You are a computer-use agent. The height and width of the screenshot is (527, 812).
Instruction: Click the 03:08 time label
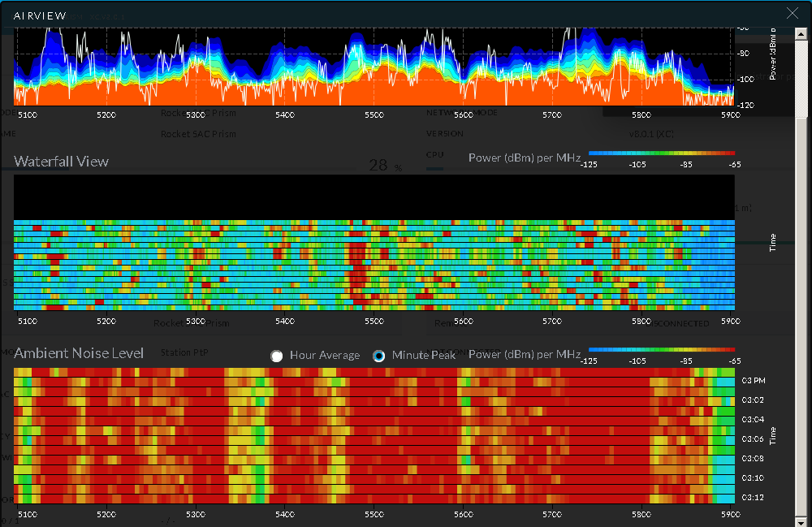tap(753, 459)
